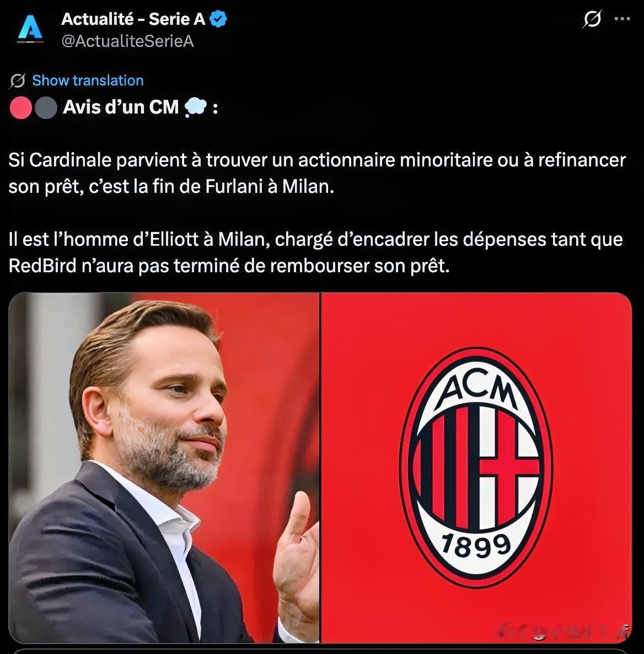644x654 pixels.
Task: Click the Avis d'un CM heading text
Action: (121, 107)
